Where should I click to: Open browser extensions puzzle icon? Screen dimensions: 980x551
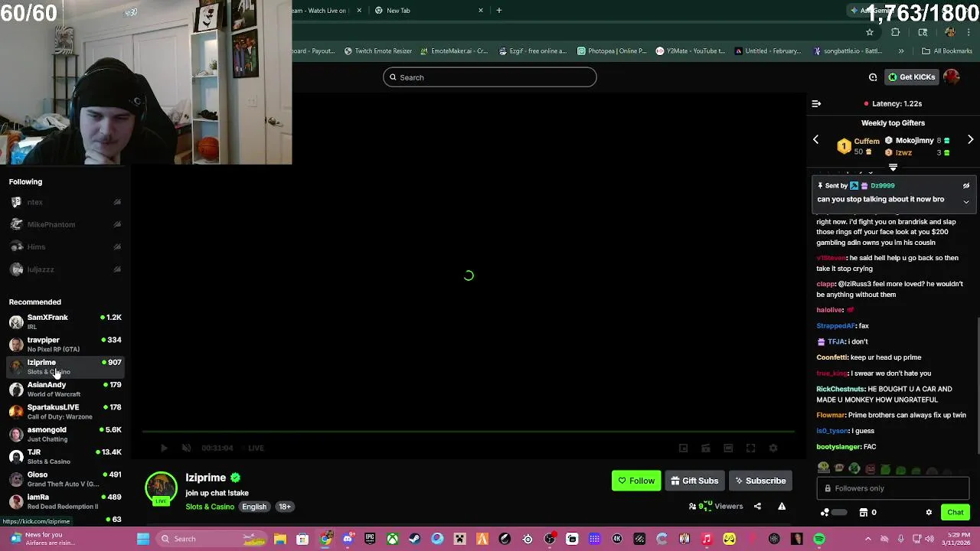896,32
